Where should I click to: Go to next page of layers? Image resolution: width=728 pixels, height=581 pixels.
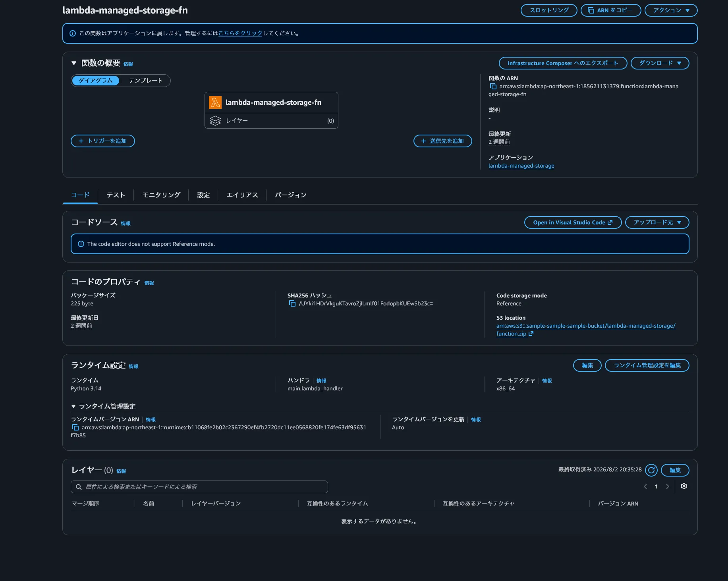668,486
